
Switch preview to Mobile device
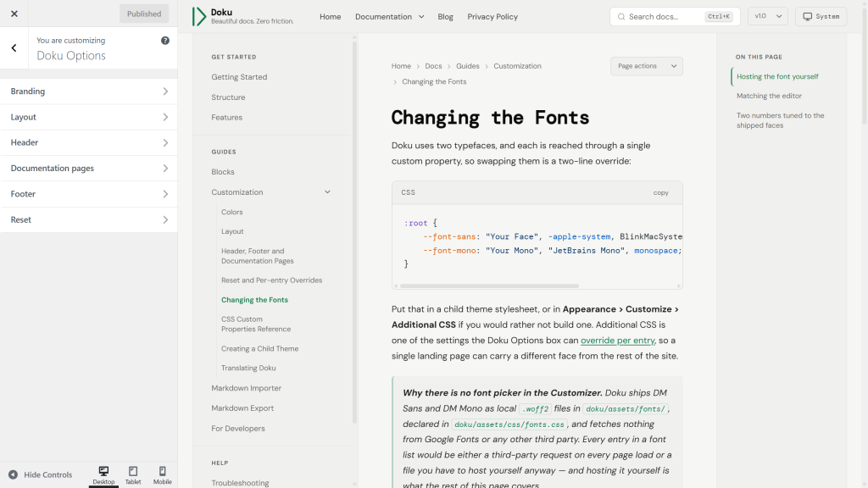coord(162,474)
